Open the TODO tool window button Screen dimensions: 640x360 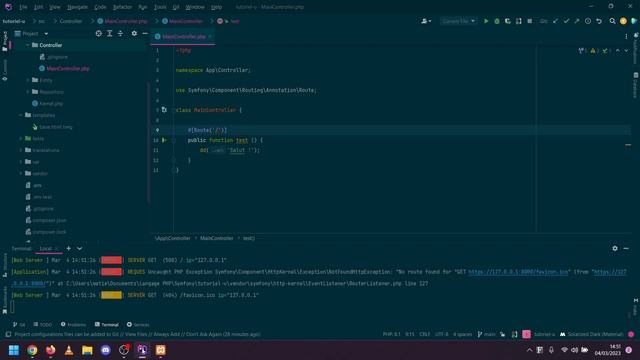pos(43,324)
